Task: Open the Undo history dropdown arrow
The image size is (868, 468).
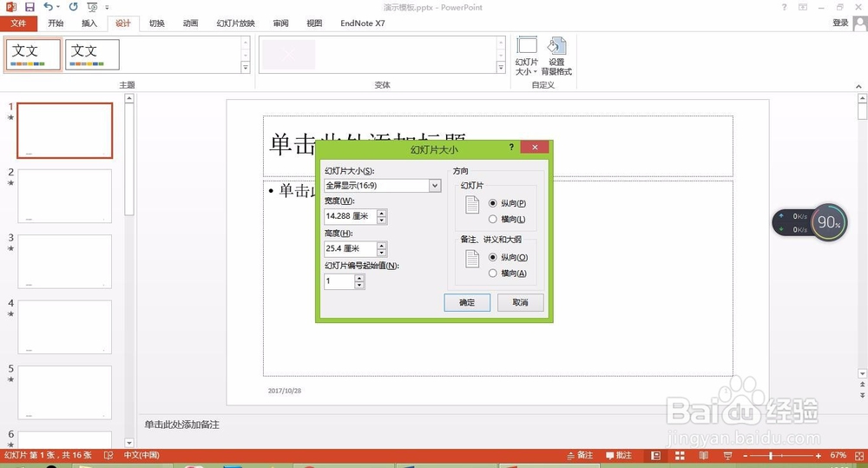Action: click(57, 7)
